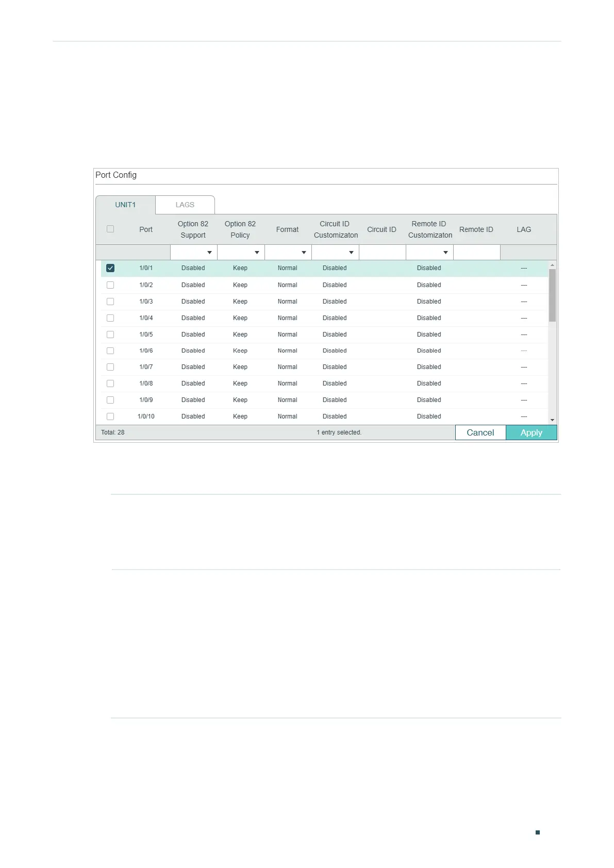Select the UNIT1 tab
This screenshot has width=614, height=868.
125,205
